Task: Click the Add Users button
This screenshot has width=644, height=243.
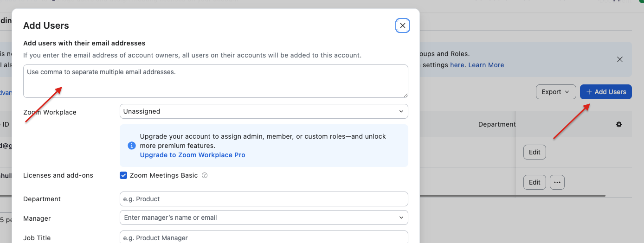Action: 606,92
